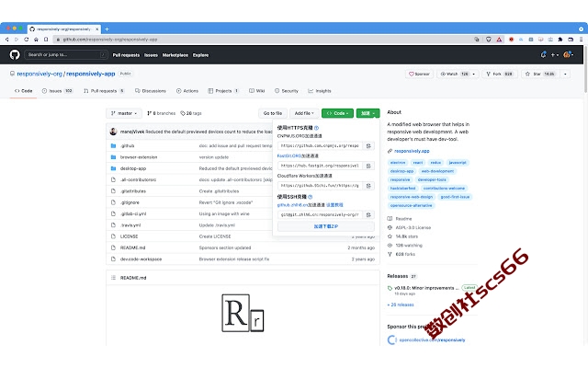This screenshot has width=588, height=368.
Task: Copy the CNPMJS.ORG clone URL
Action: [368, 145]
